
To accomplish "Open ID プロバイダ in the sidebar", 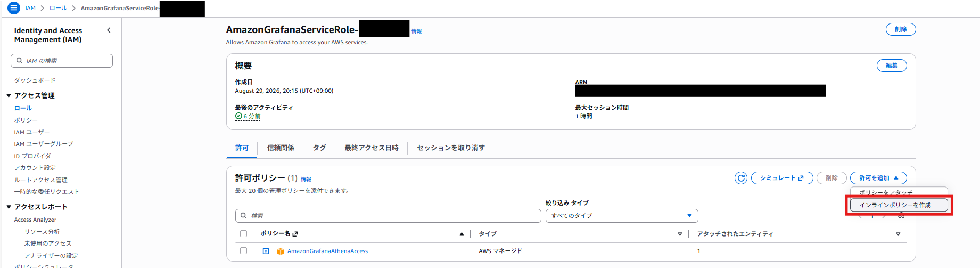I will click(32, 156).
